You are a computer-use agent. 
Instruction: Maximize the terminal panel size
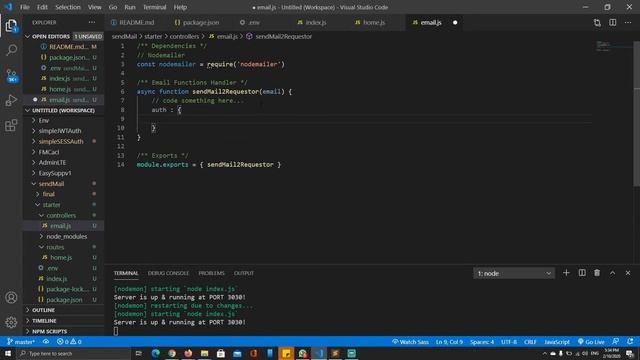click(613, 273)
